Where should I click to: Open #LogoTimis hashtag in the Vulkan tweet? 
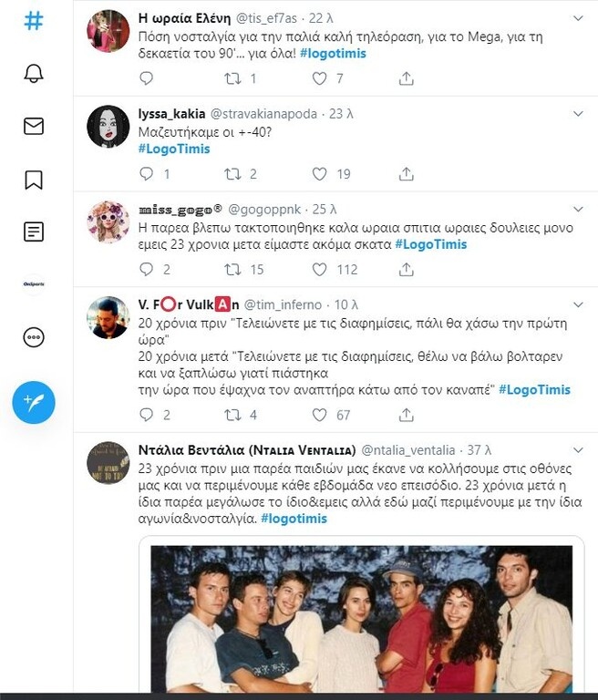535,389
